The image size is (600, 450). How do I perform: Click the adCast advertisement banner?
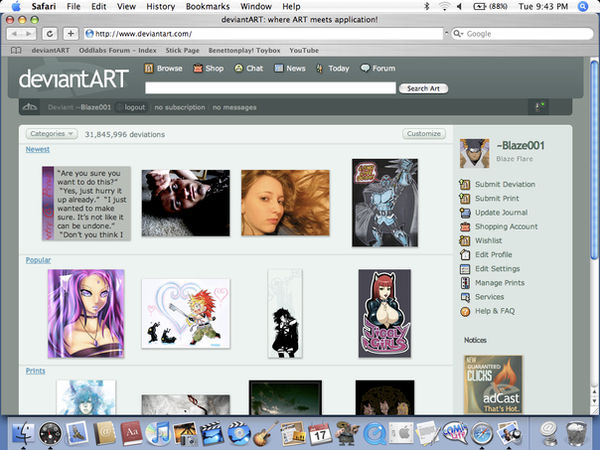493,385
